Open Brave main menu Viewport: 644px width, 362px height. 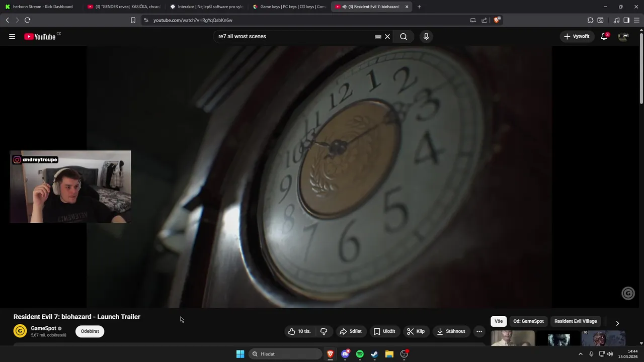pos(637,20)
